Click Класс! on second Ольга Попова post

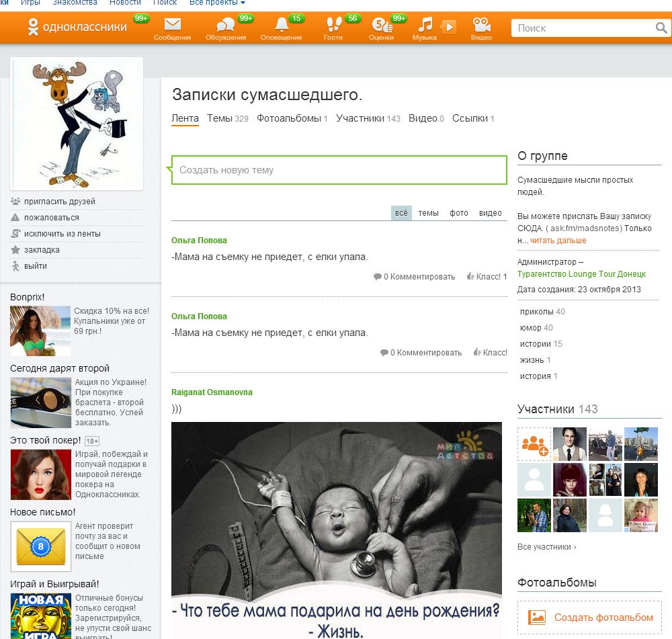[x=491, y=353]
